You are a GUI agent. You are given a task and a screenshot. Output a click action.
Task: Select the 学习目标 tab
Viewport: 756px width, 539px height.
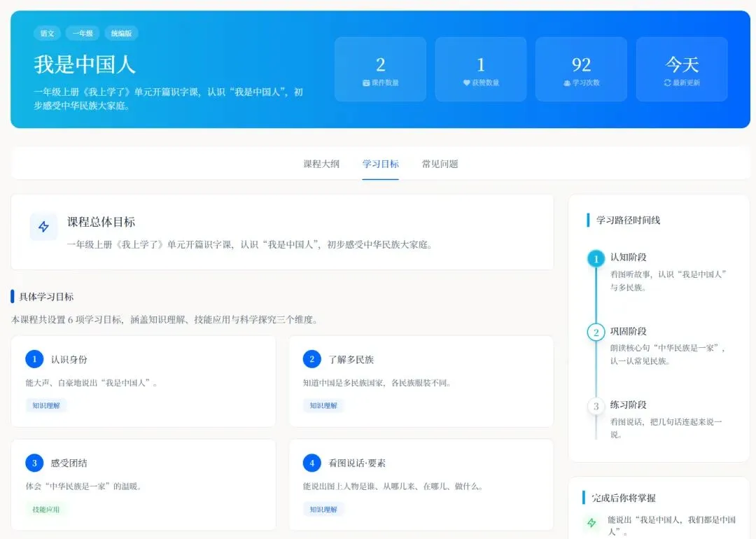tap(380, 164)
